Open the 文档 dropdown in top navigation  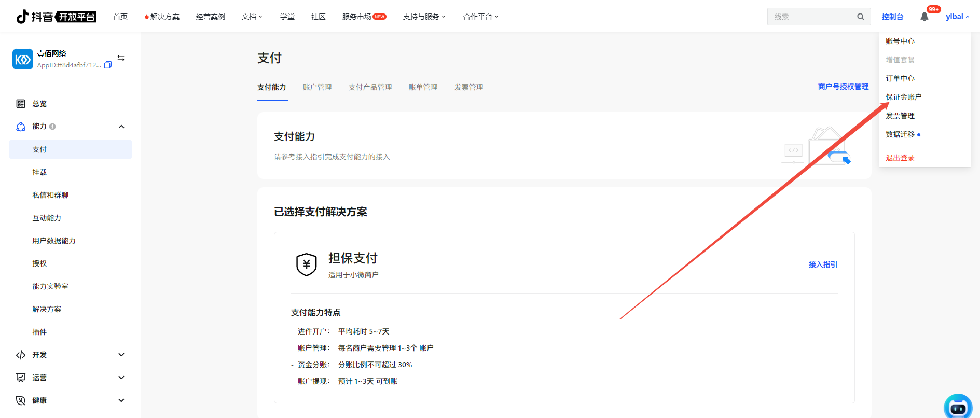tap(252, 17)
